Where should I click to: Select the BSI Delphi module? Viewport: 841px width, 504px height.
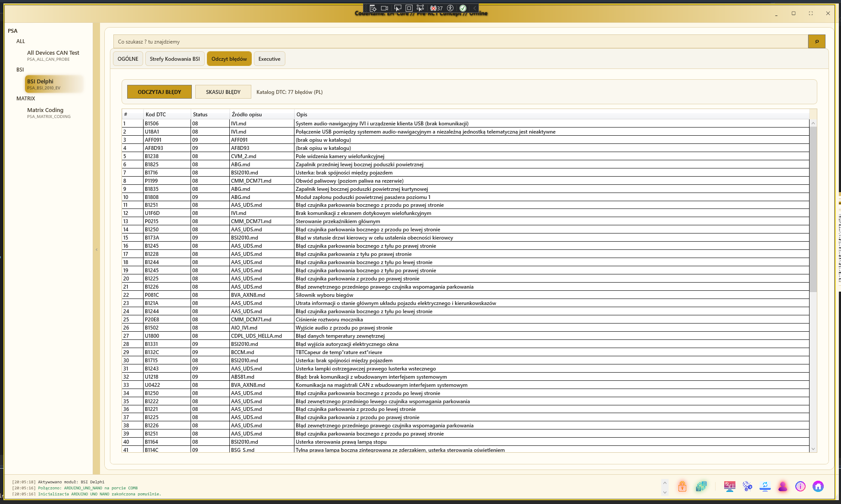[x=54, y=84]
